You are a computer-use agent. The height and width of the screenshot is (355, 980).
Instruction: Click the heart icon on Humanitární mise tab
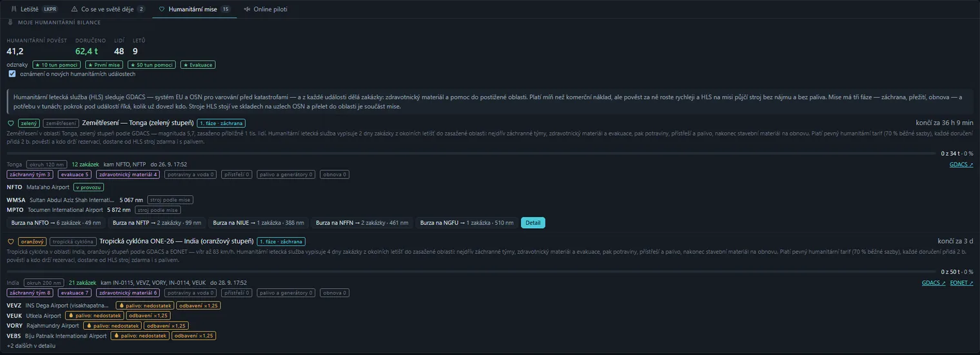[x=162, y=10]
